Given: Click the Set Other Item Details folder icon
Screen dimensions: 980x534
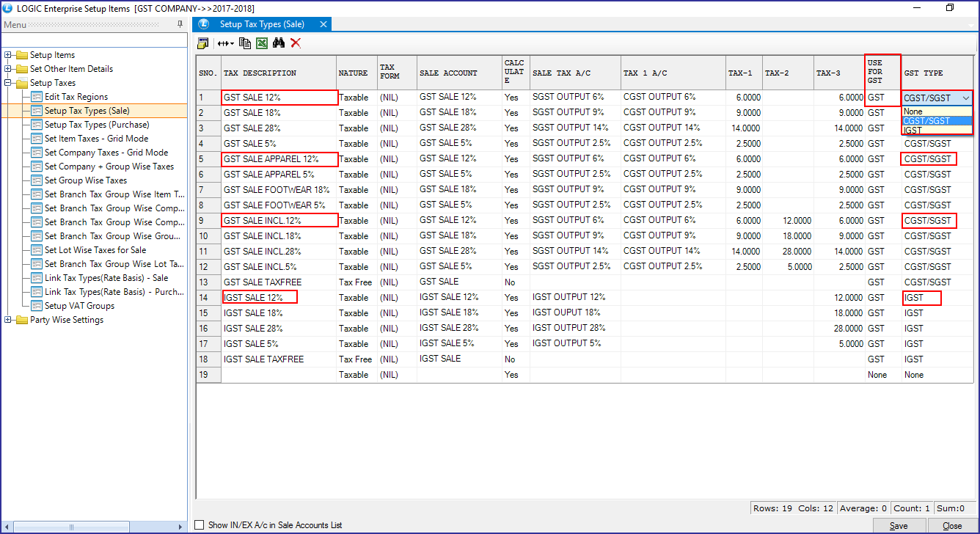Looking at the screenshot, I should [x=21, y=69].
